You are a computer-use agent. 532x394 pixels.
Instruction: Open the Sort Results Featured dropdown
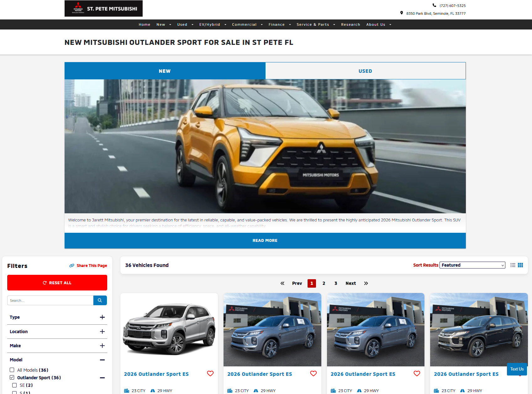pyautogui.click(x=472, y=265)
